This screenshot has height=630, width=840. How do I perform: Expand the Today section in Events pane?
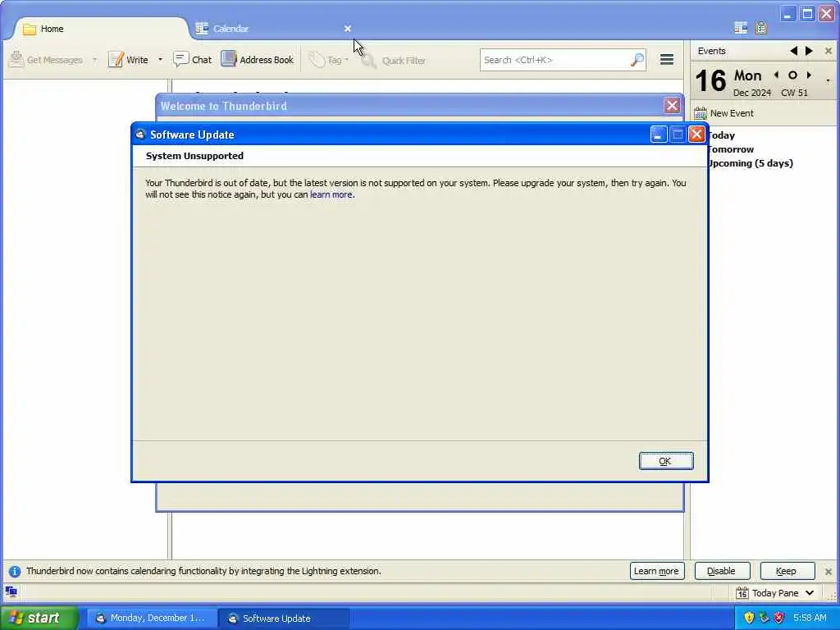pyautogui.click(x=721, y=135)
